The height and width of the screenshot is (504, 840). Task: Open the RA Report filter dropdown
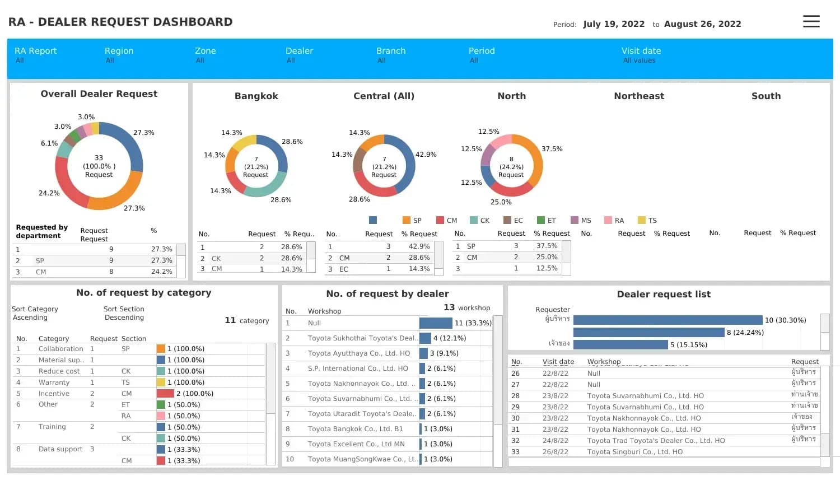coord(36,55)
